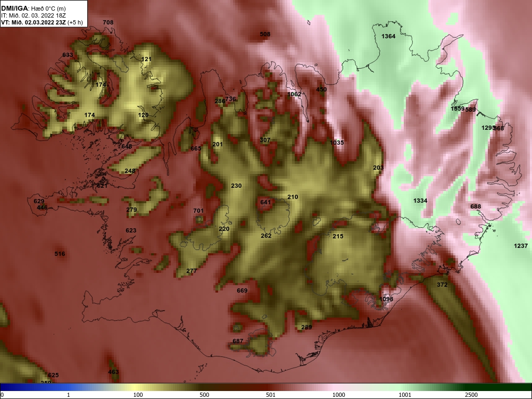Click the 669 value label
532x399 pixels.
242,290
